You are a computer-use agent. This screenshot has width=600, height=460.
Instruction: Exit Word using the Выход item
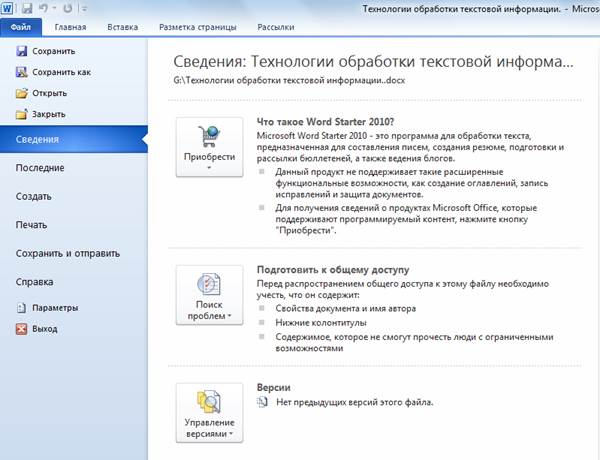click(44, 328)
